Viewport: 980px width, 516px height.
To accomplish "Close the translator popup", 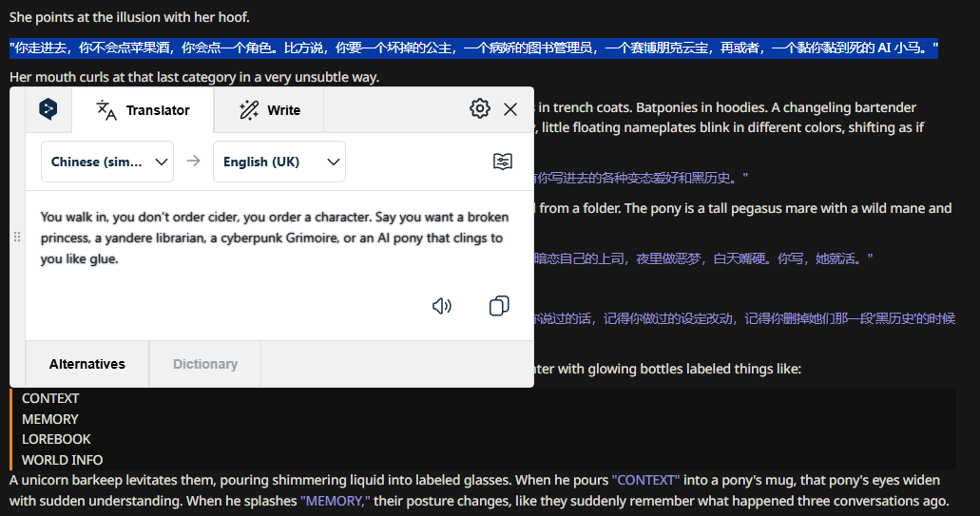I will 510,109.
